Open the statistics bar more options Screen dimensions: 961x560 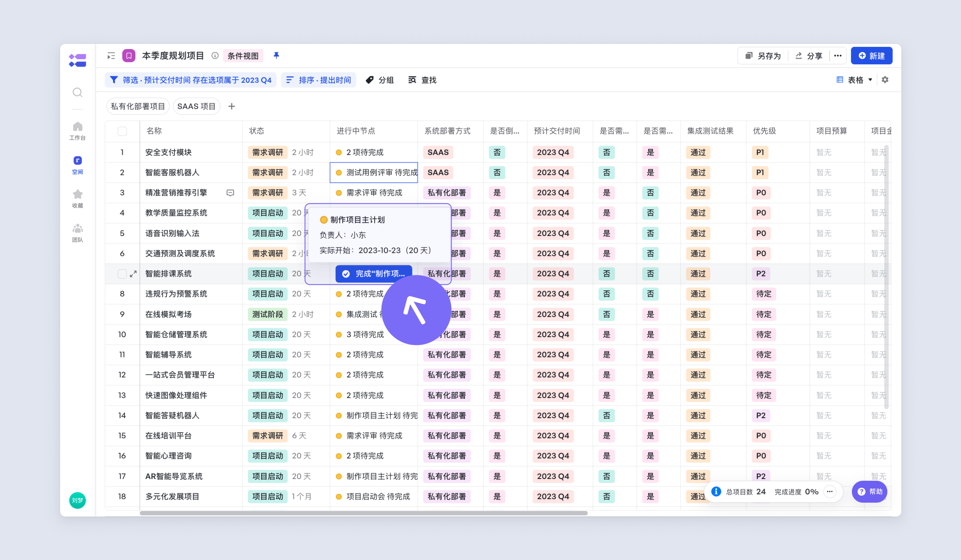point(830,491)
